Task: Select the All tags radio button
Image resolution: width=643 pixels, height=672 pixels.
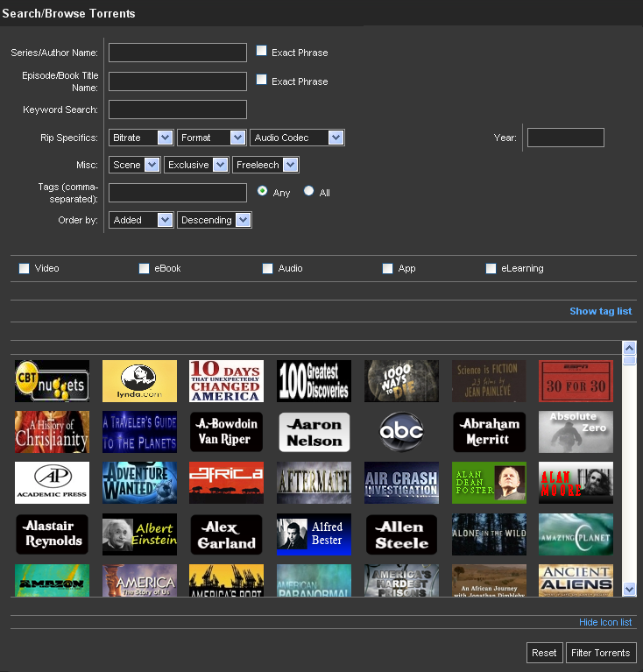Action: (x=308, y=191)
